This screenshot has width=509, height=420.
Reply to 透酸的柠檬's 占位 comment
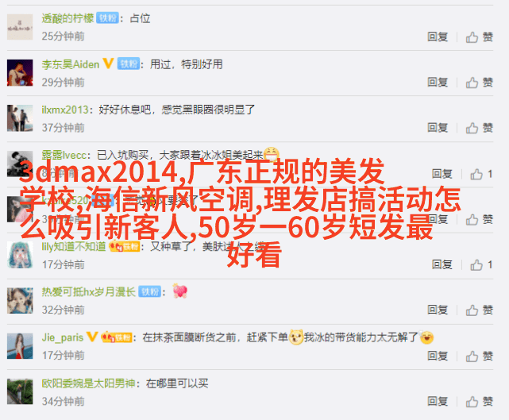438,37
